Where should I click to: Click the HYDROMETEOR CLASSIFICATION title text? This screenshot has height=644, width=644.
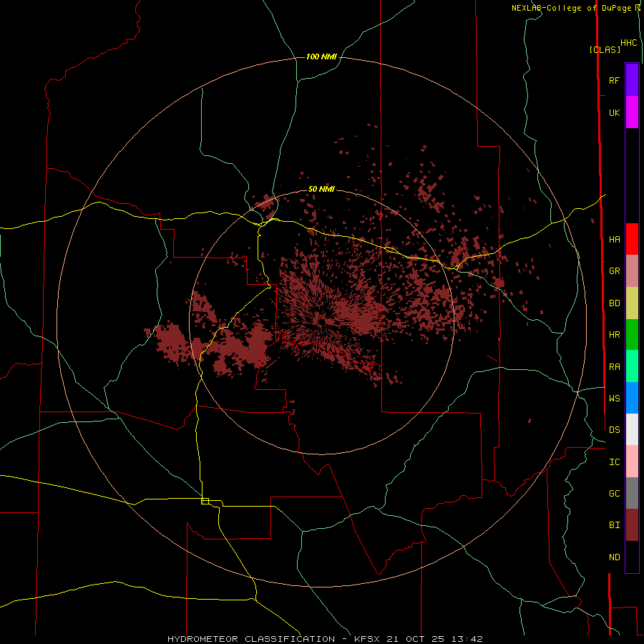251,639
